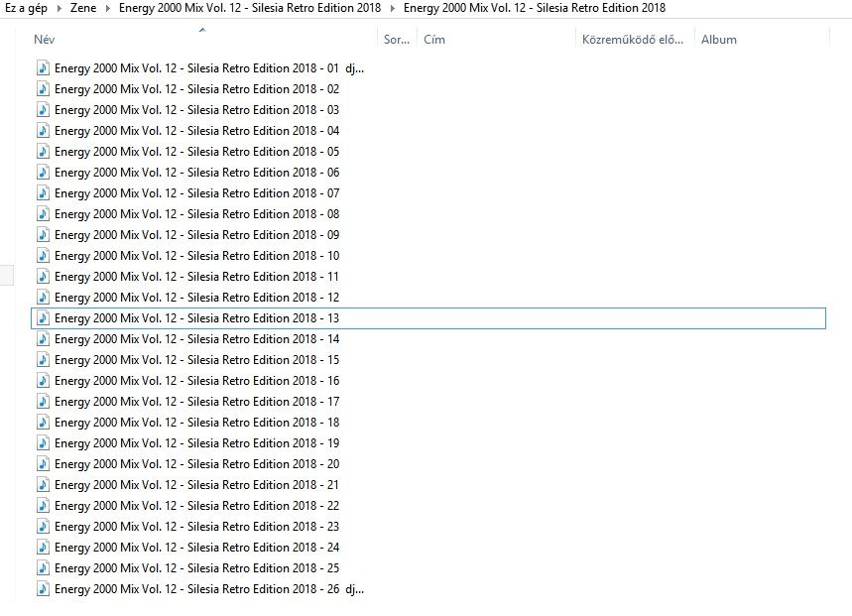Sort files by 'Név' column header

click(44, 39)
